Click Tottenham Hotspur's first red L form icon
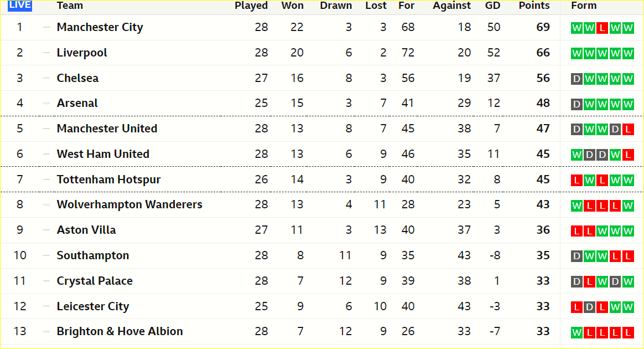Viewport: 644px width, 349px height. pos(577,180)
